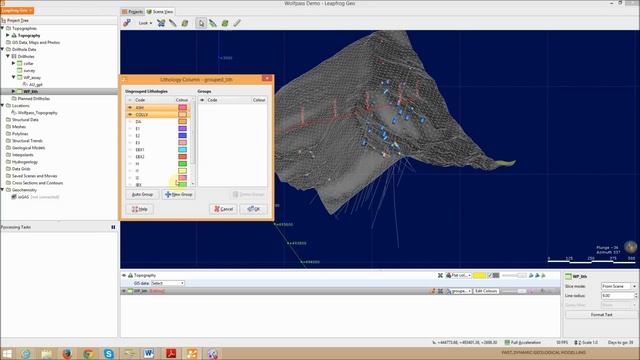
Task: Toggle visibility of COLLV lithology row
Action: pyautogui.click(x=130, y=115)
